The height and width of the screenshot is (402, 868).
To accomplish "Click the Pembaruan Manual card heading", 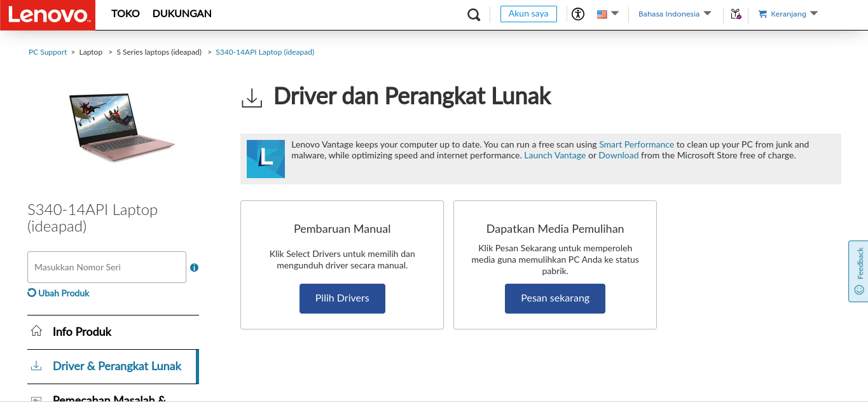I will coord(342,229).
